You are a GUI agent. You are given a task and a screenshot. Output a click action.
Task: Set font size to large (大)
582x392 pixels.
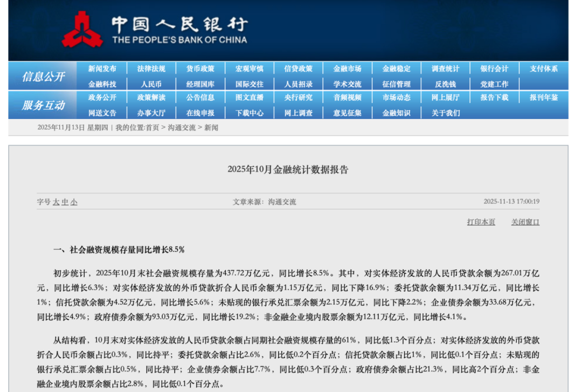click(56, 202)
